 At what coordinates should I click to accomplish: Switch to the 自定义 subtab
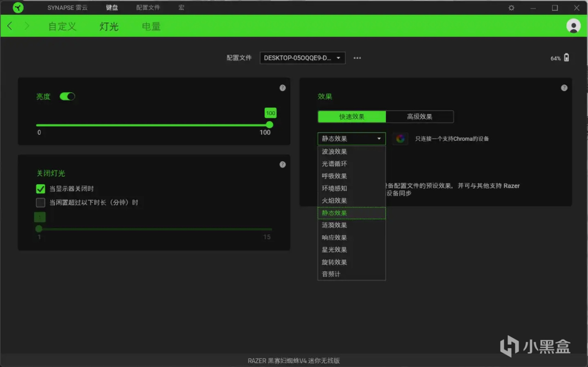[62, 26]
